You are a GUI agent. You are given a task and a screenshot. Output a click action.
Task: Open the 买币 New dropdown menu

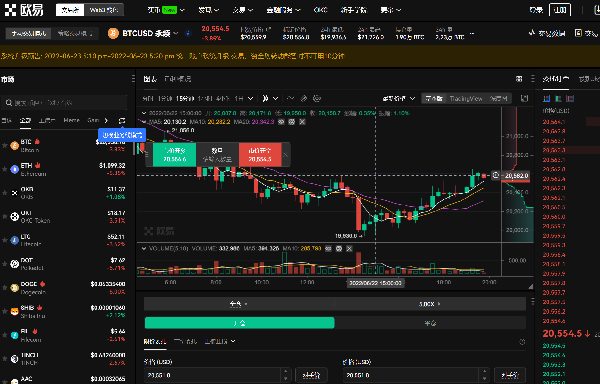pyautogui.click(x=166, y=10)
